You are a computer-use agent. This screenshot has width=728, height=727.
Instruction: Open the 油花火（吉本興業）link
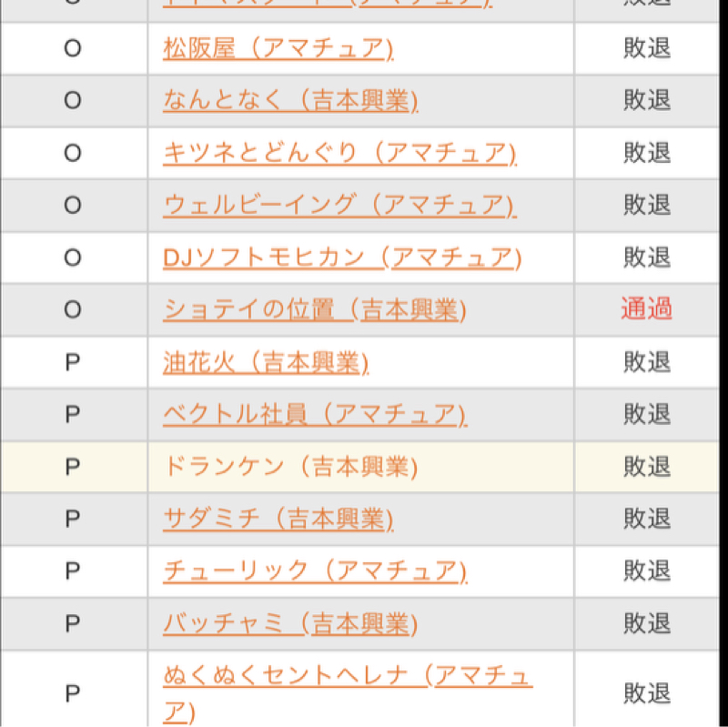pyautogui.click(x=266, y=362)
